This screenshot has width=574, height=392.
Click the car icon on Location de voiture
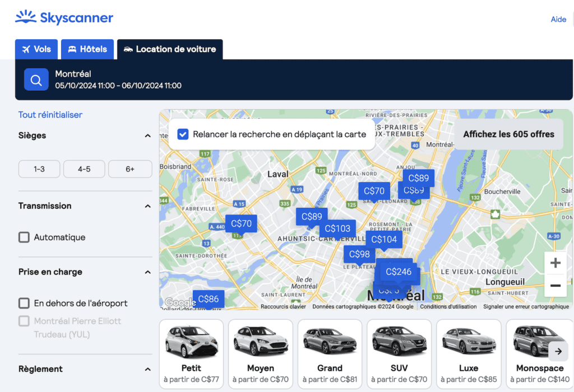(128, 49)
